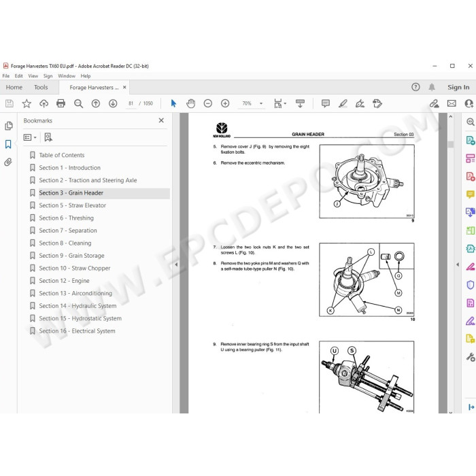Screen dimensions: 476x476
Task: Activate the Hand pan tool
Action: (190, 103)
